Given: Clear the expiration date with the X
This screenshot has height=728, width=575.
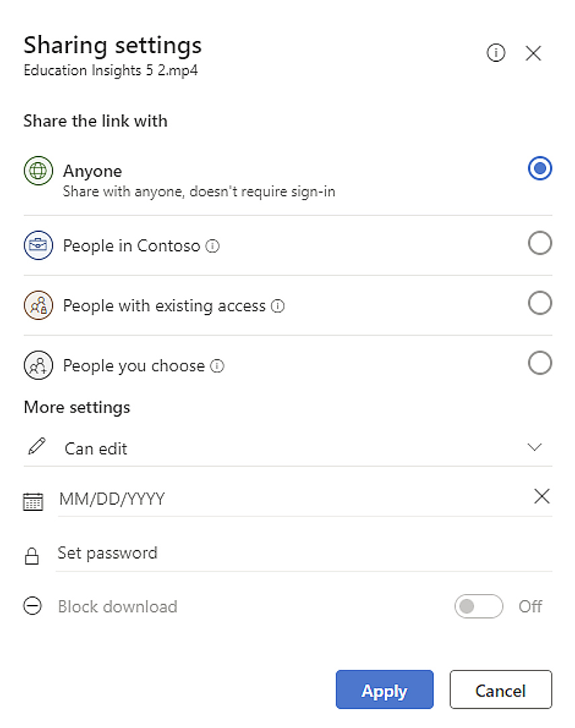Looking at the screenshot, I should pos(542,496).
